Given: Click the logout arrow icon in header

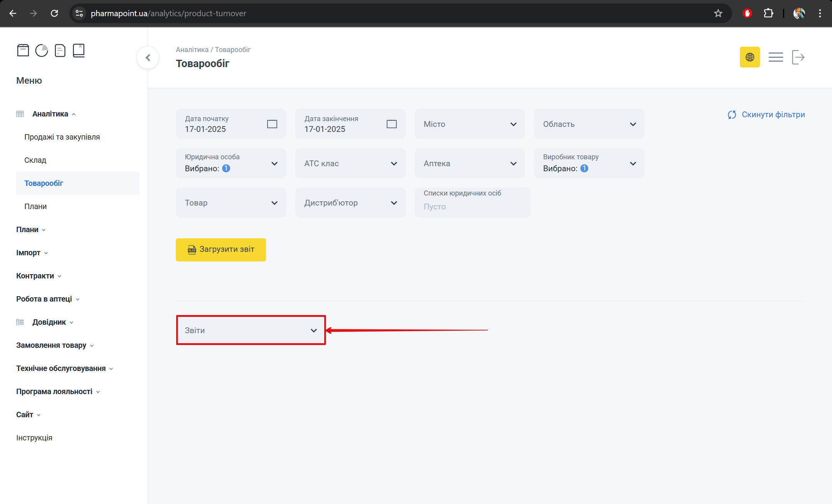Looking at the screenshot, I should pyautogui.click(x=798, y=57).
